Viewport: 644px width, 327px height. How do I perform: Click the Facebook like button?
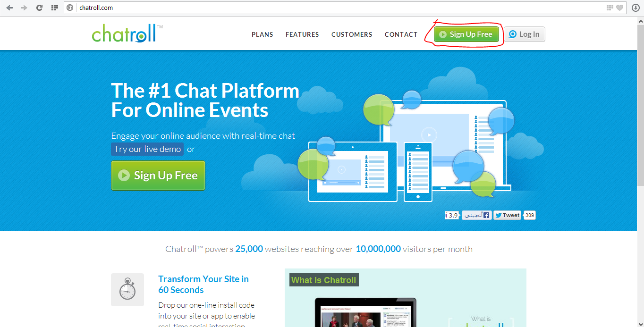point(476,215)
